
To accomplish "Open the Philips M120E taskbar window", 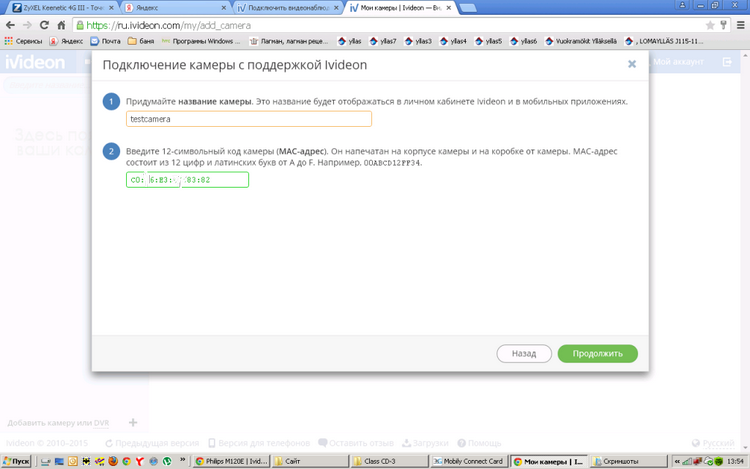I will (x=232, y=461).
